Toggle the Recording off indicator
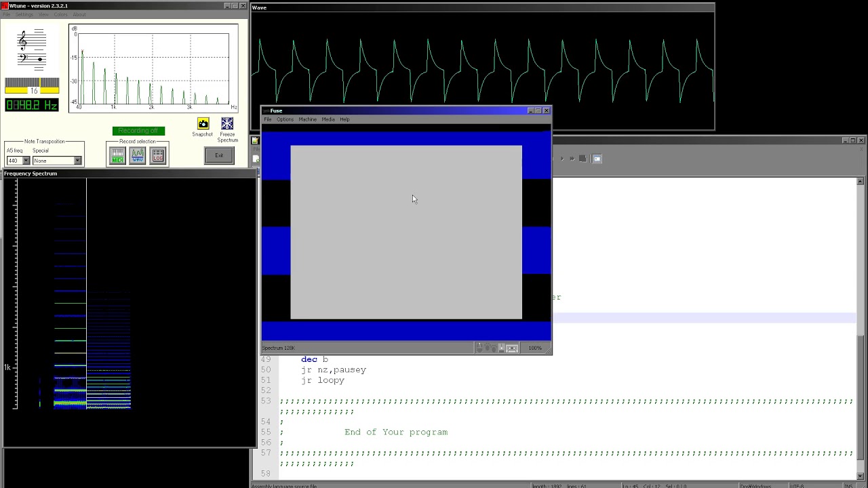This screenshot has height=488, width=868. (x=138, y=130)
